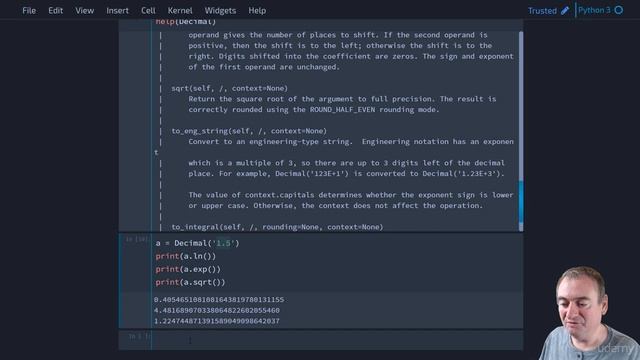Click the print(a.exp()) code line
The height and width of the screenshot is (360, 640).
(x=188, y=269)
